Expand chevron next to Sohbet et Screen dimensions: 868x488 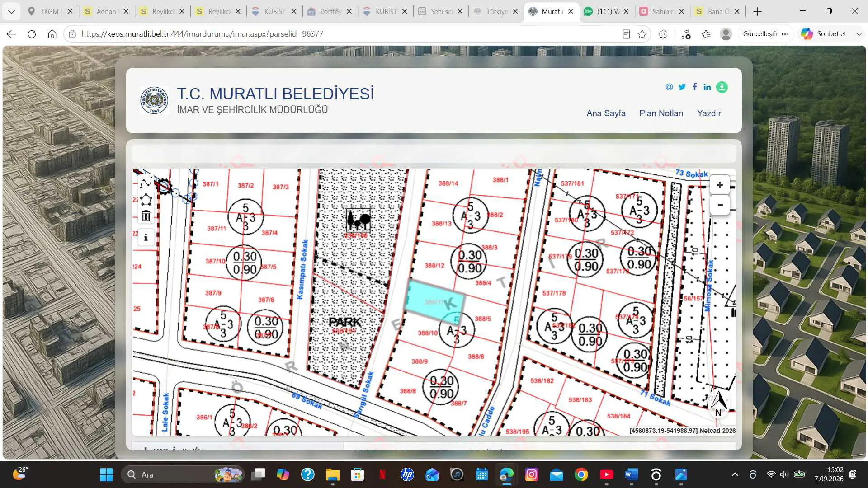click(859, 34)
